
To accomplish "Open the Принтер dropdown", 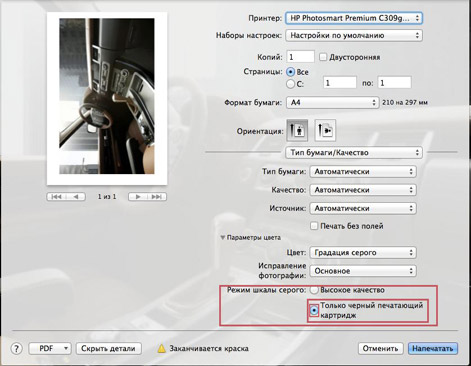I will click(354, 18).
